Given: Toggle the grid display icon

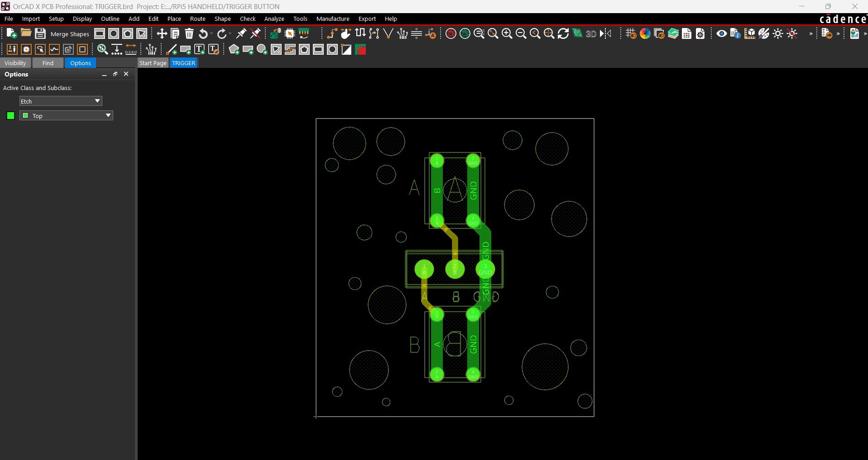Looking at the screenshot, I should click(630, 33).
